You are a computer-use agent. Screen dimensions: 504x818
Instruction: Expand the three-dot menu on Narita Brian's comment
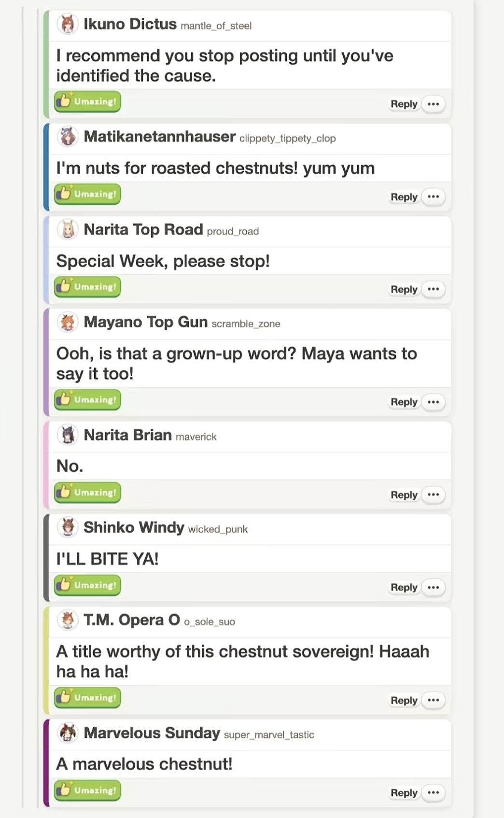(434, 494)
